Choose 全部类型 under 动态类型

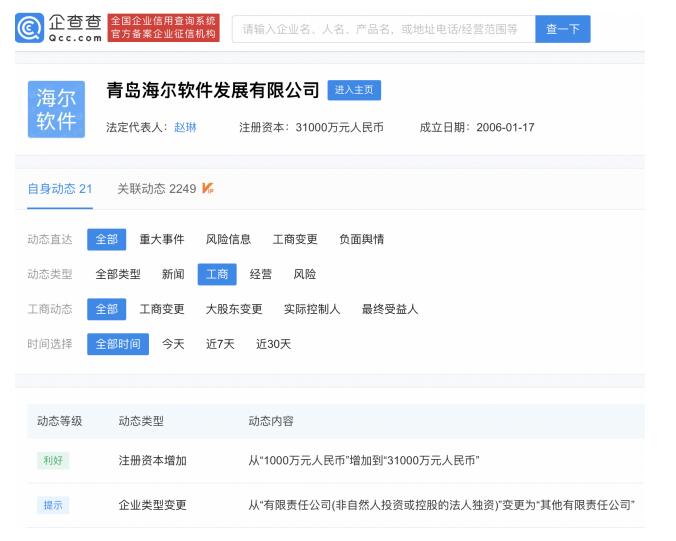pyautogui.click(x=118, y=274)
